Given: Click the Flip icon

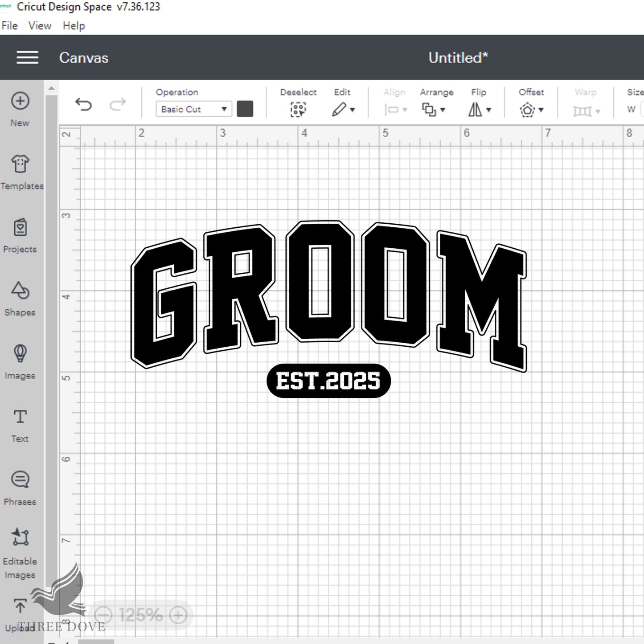Looking at the screenshot, I should tap(475, 110).
